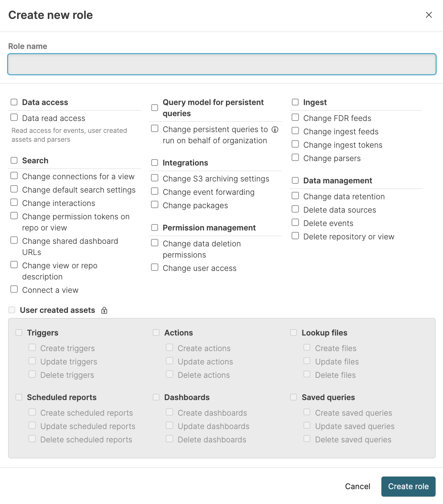Enable the Dashboards group permission
The image size is (443, 504).
pyautogui.click(x=156, y=397)
